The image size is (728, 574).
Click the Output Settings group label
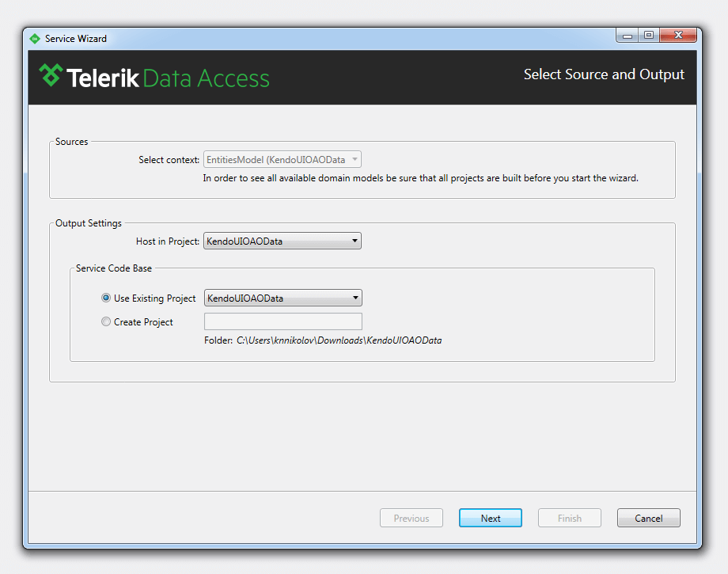tap(88, 223)
